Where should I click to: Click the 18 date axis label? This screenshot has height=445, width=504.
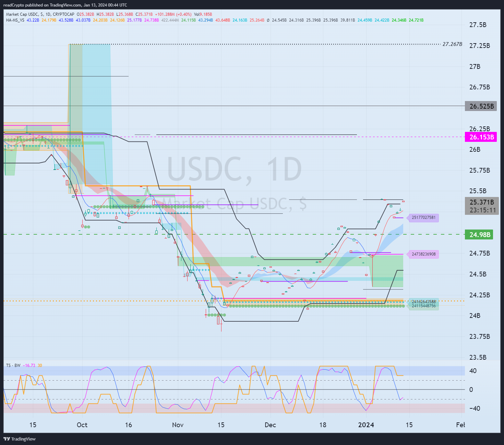323,425
